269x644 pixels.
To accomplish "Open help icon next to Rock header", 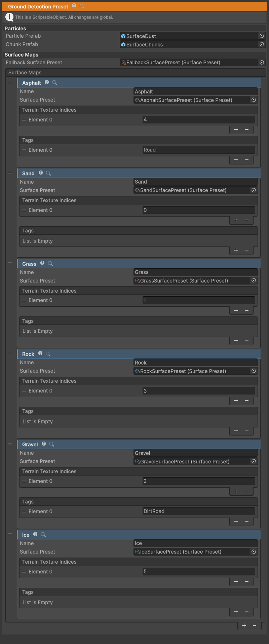I will (40, 353).
